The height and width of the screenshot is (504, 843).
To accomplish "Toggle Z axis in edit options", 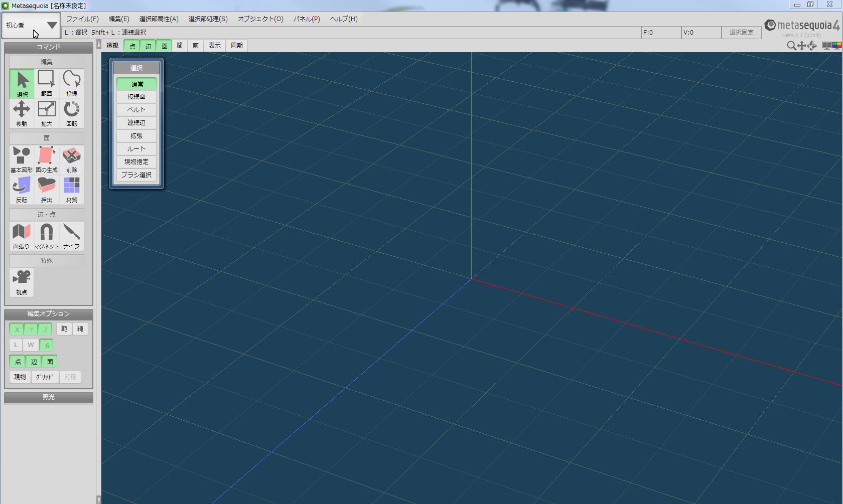I will (45, 329).
